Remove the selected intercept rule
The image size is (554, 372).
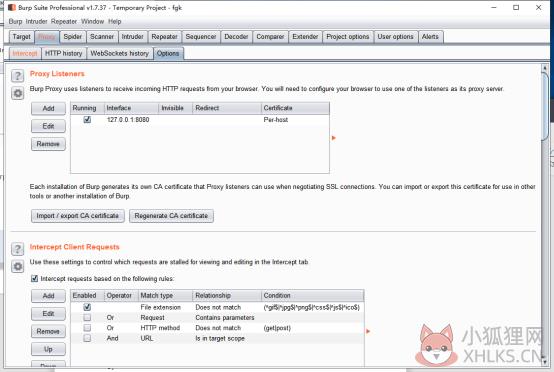click(x=48, y=331)
